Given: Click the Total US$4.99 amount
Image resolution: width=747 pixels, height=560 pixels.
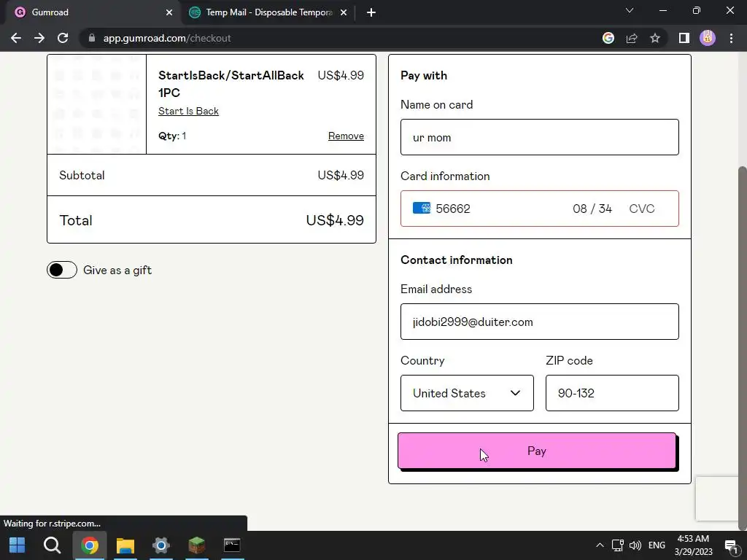Looking at the screenshot, I should (335, 220).
